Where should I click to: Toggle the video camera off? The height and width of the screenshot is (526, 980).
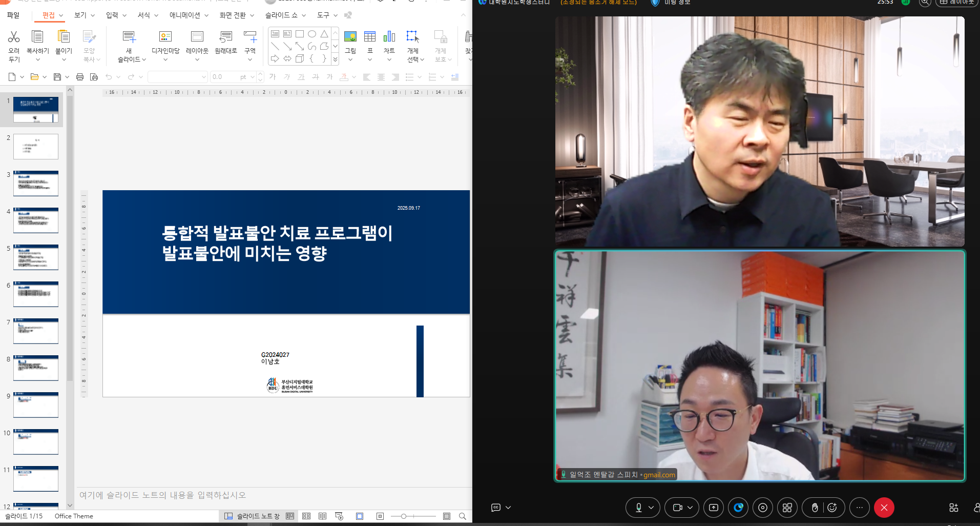pyautogui.click(x=677, y=508)
